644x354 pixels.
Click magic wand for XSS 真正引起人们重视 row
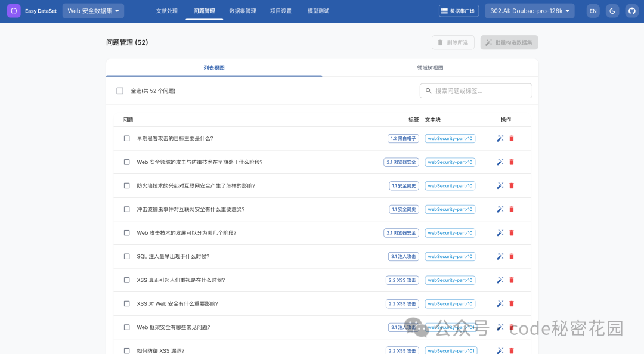point(500,280)
